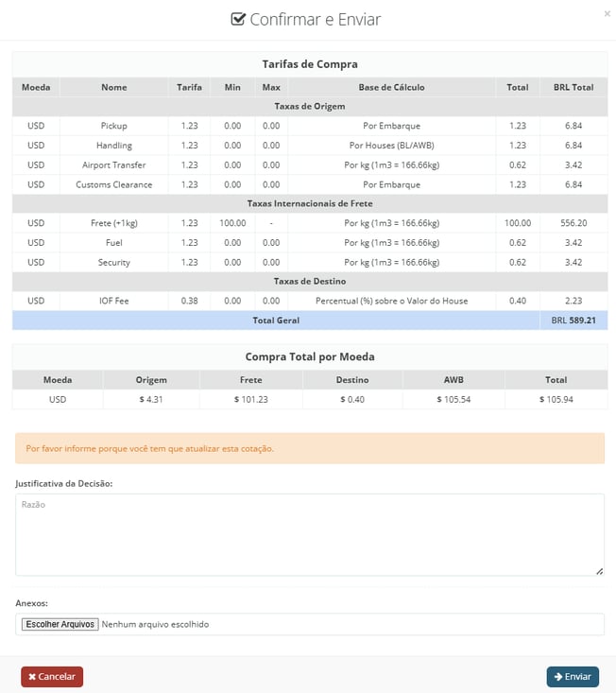Click the checkmark icon beside Confirmar e Enviar
This screenshot has width=616, height=693.
point(238,19)
